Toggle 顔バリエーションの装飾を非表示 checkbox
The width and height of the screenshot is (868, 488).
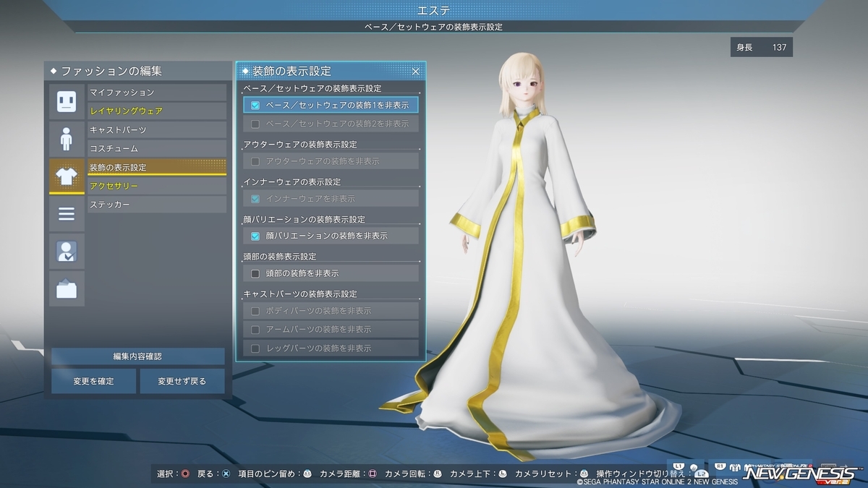pos(255,236)
